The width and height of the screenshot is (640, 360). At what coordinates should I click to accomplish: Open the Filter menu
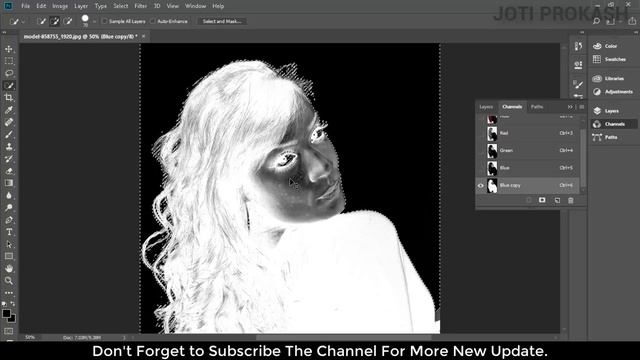140,6
